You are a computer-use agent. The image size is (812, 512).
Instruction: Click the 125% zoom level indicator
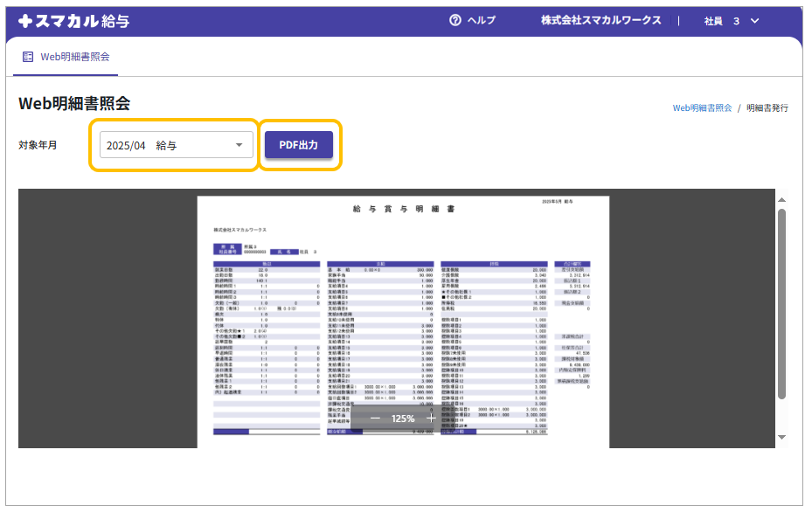pos(403,419)
